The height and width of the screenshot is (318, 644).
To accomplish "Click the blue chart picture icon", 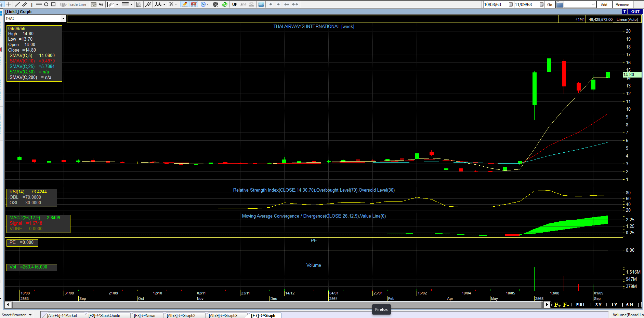I will 261,4.
